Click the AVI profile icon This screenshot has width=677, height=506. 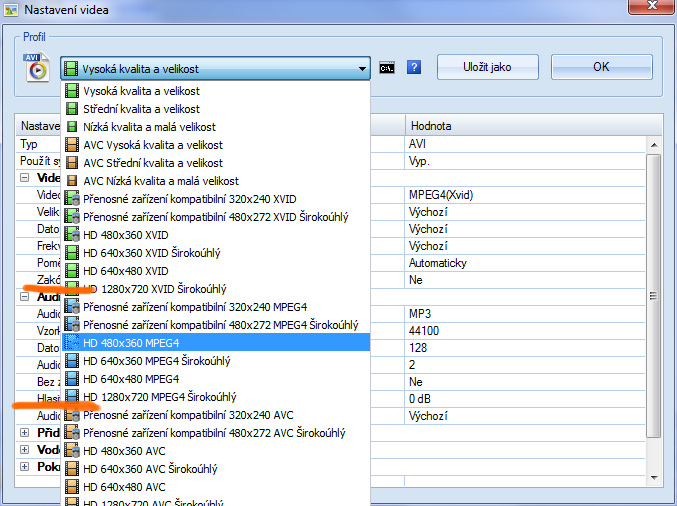[x=37, y=67]
